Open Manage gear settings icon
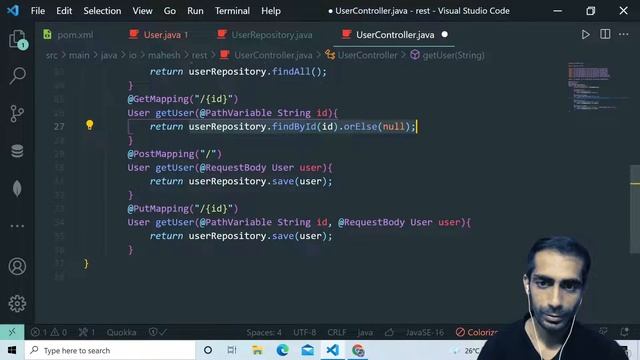Image resolution: width=640 pixels, height=360 pixels. coord(17,303)
